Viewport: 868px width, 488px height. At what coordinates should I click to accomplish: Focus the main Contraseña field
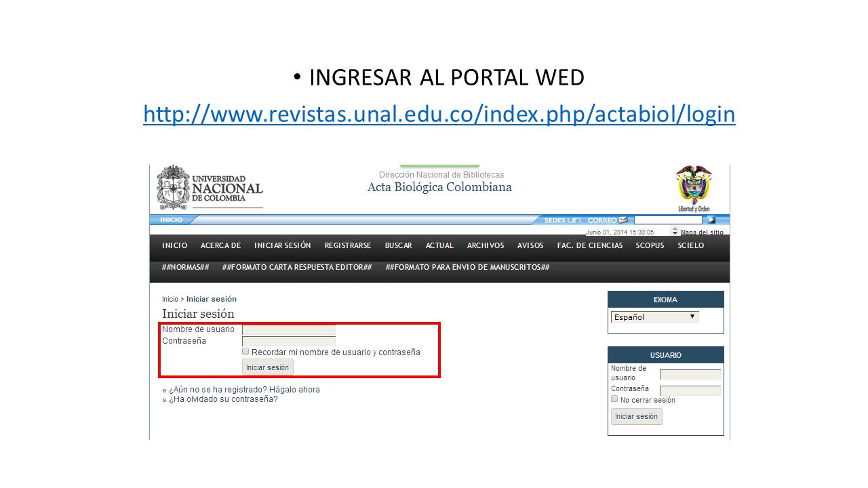point(289,341)
